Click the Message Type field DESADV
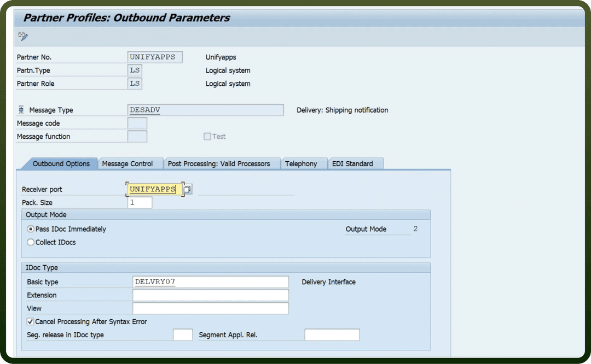 tap(205, 110)
